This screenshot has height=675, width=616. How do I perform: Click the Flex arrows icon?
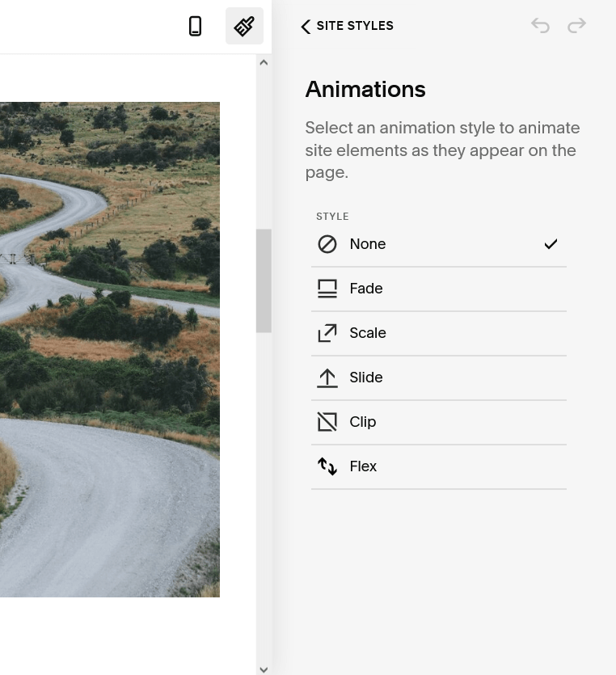(x=327, y=466)
